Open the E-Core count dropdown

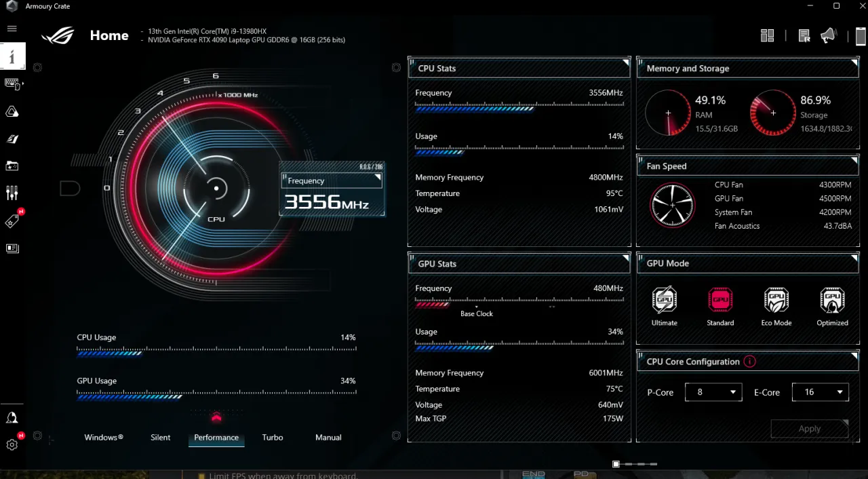pos(820,392)
